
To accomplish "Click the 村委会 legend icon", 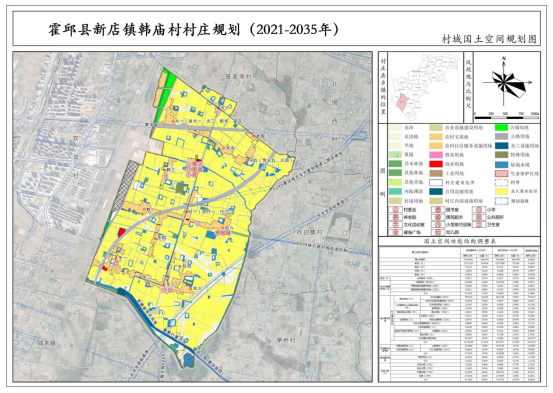I will [x=395, y=210].
